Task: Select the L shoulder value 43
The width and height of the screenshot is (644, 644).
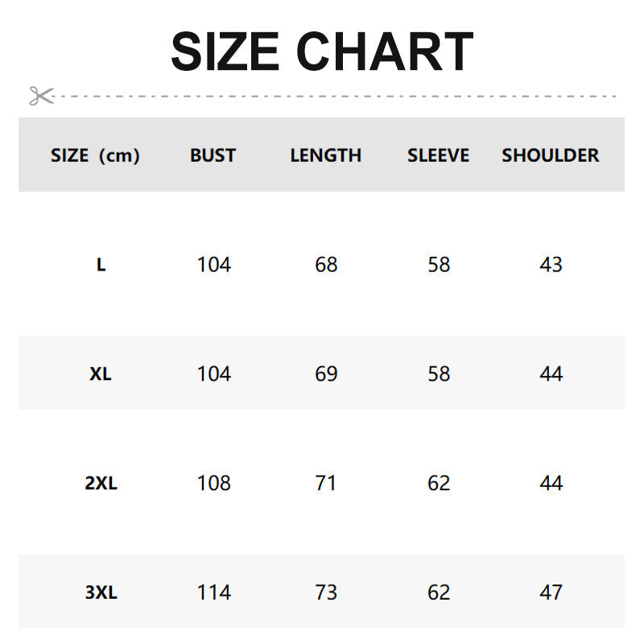Action: click(x=551, y=265)
